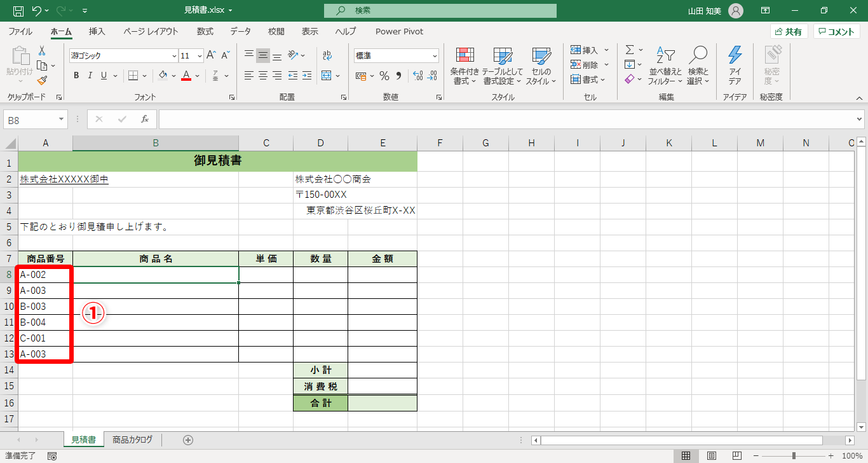
Task: Switch to the データ tab
Action: 240,31
